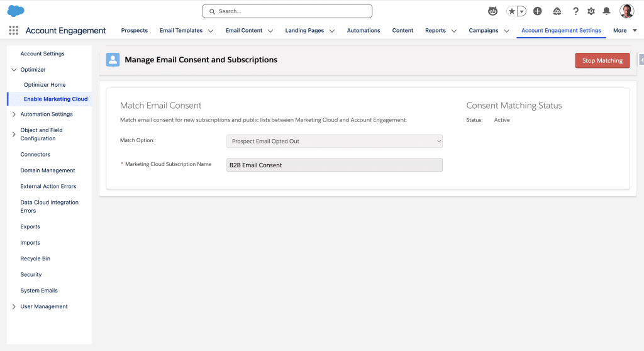Click the Salesforce cloud logo
Image resolution: width=644 pixels, height=351 pixels.
click(x=16, y=11)
